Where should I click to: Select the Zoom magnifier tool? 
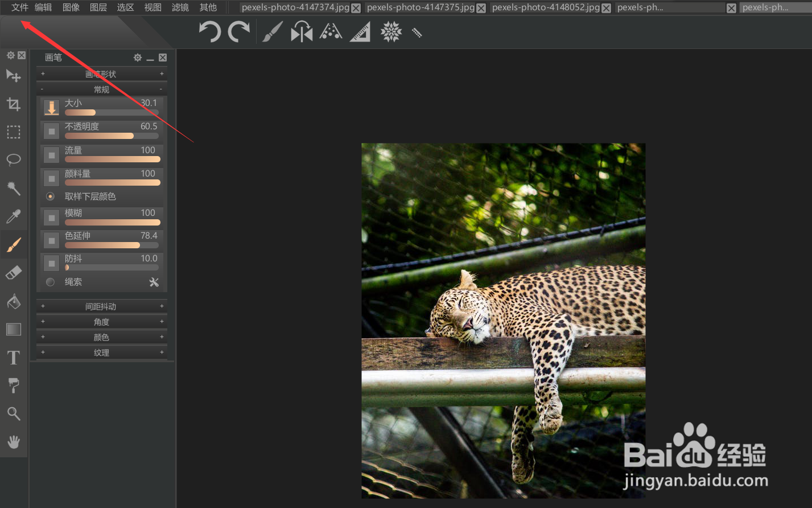click(x=13, y=414)
